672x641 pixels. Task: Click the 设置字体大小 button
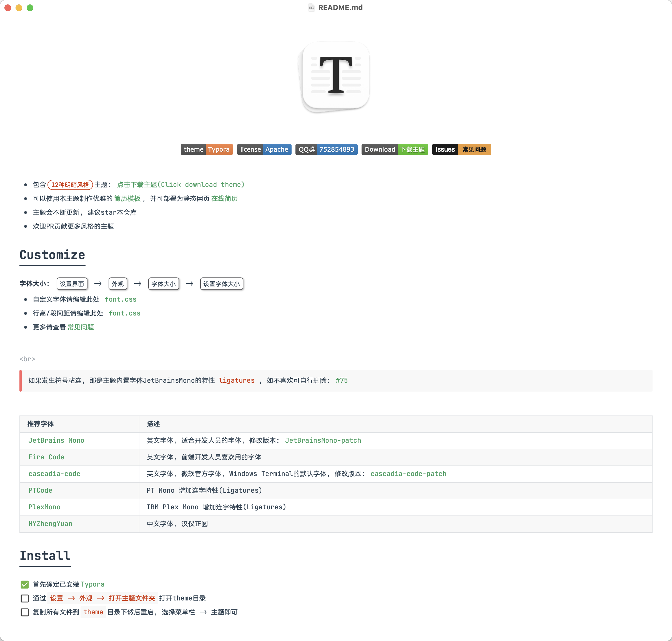(222, 284)
